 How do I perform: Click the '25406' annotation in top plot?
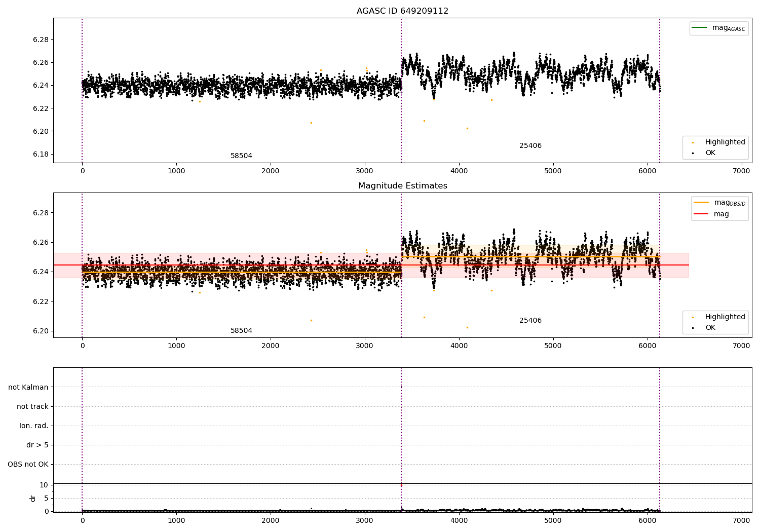pyautogui.click(x=530, y=146)
